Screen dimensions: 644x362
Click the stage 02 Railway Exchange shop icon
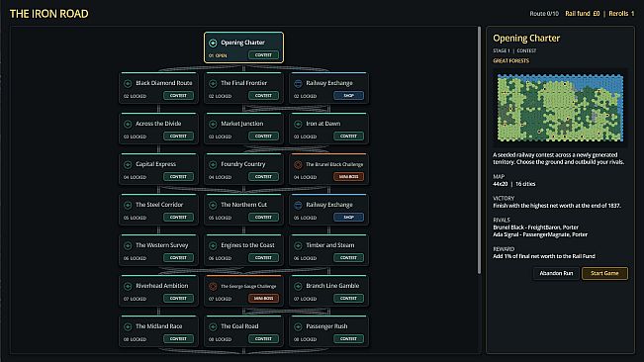pyautogui.click(x=298, y=83)
